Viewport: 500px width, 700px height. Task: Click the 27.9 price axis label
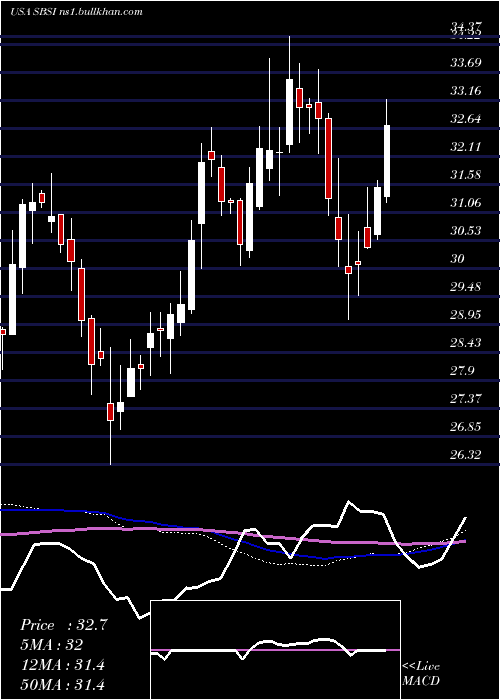coord(462,371)
